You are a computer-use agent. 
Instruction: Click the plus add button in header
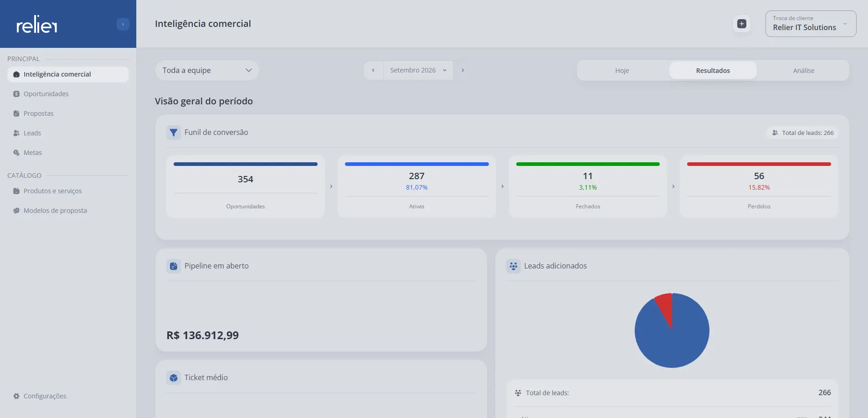pos(742,24)
